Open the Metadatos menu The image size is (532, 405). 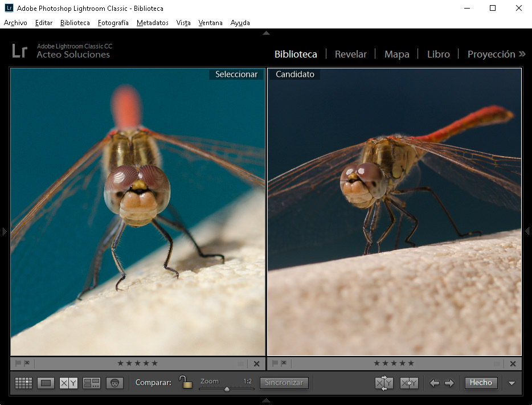pos(152,23)
